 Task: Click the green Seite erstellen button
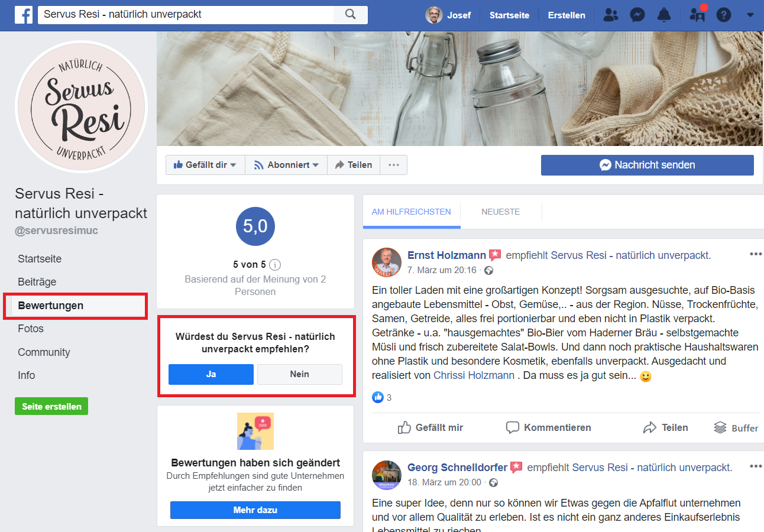pyautogui.click(x=51, y=407)
